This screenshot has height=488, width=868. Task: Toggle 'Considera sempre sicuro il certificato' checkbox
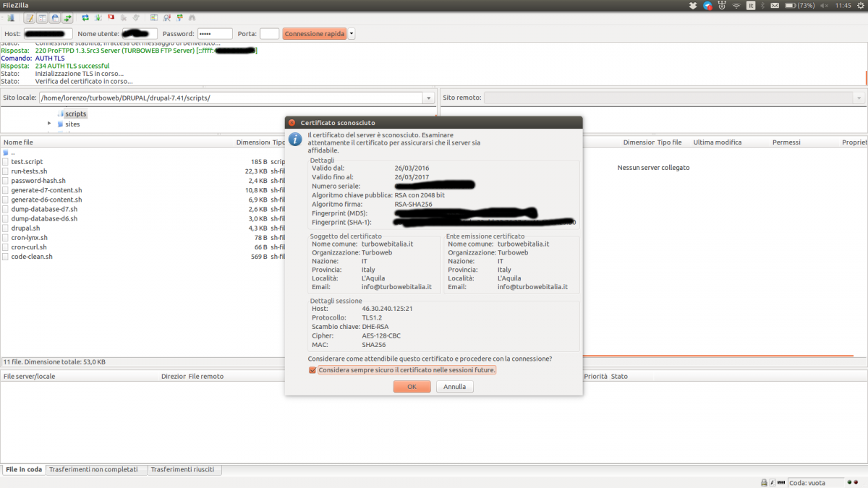312,370
